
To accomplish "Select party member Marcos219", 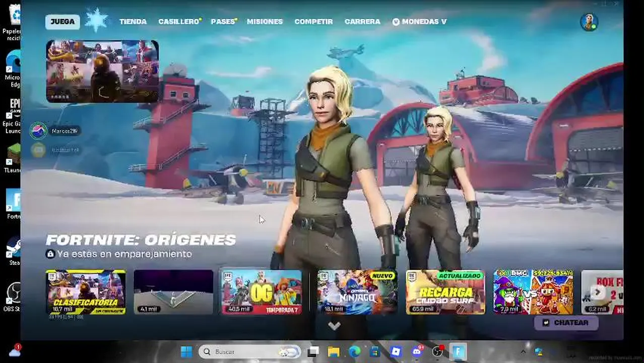I will click(55, 131).
